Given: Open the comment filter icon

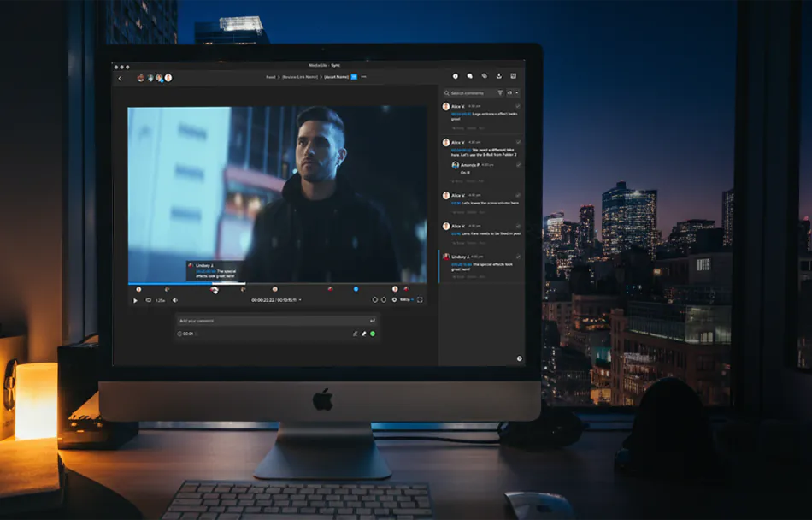Looking at the screenshot, I should coord(499,92).
